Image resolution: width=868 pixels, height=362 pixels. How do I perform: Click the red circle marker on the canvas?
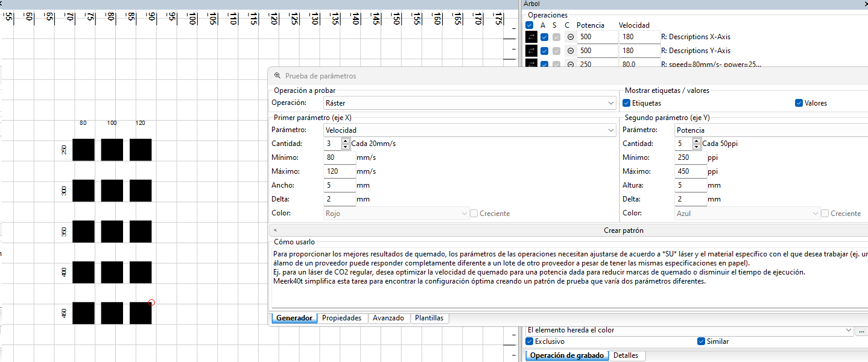click(x=151, y=302)
